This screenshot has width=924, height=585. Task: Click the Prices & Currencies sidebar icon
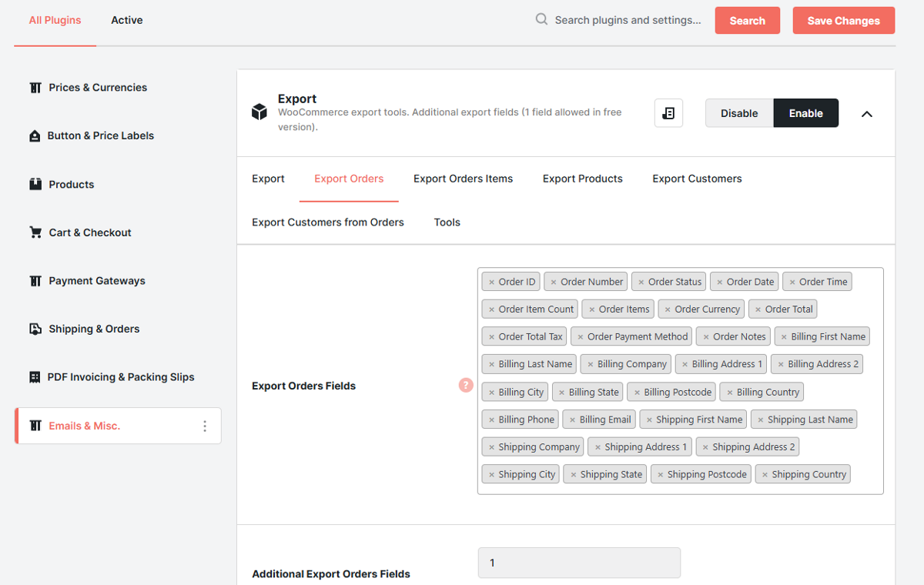(35, 88)
